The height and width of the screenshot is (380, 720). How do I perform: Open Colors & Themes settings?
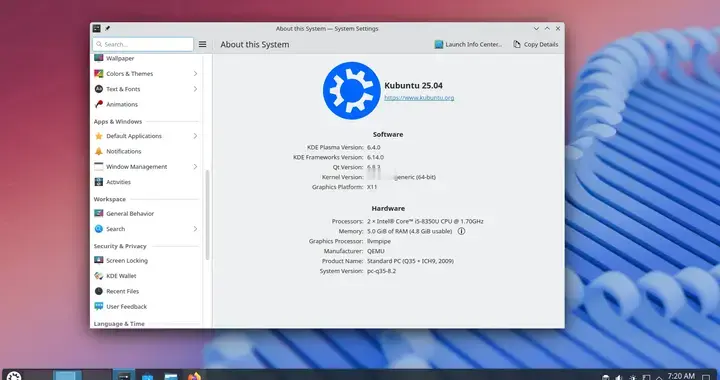(x=146, y=73)
